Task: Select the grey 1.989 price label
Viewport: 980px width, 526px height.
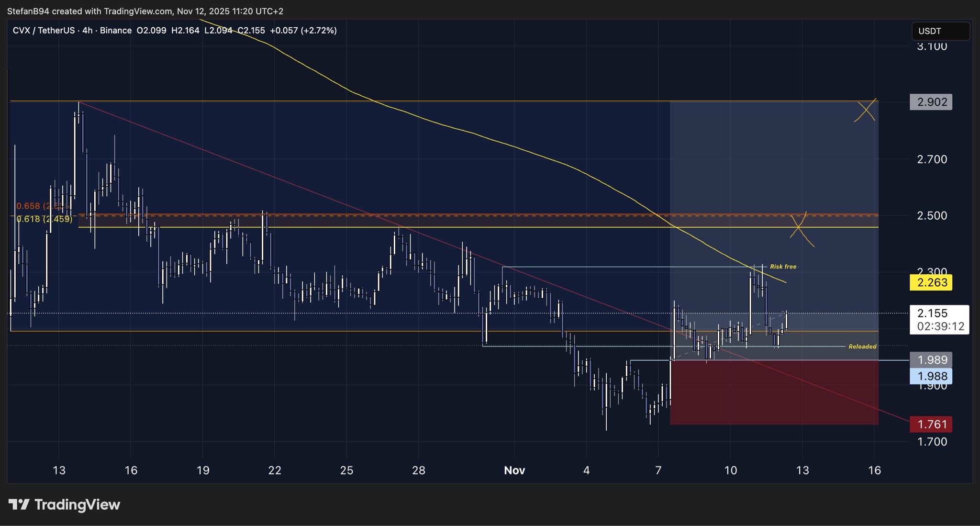Action: pyautogui.click(x=931, y=360)
